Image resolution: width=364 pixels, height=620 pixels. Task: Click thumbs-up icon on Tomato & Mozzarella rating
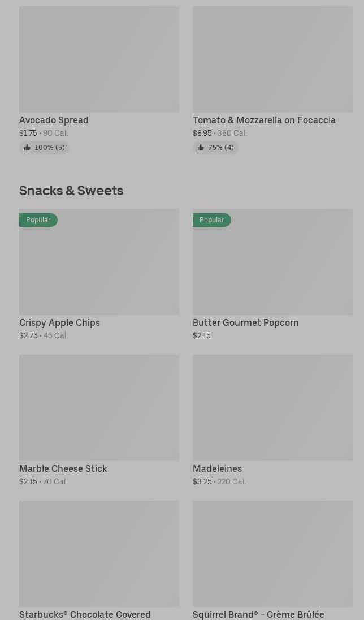(x=201, y=148)
